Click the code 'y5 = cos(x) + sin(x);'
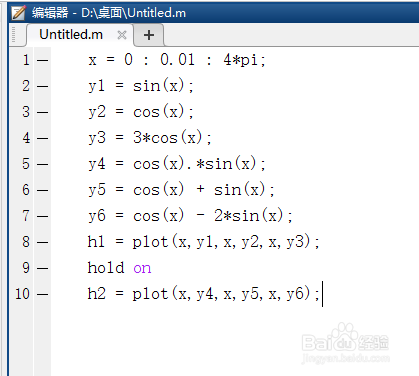The width and height of the screenshot is (419, 376). 181,190
